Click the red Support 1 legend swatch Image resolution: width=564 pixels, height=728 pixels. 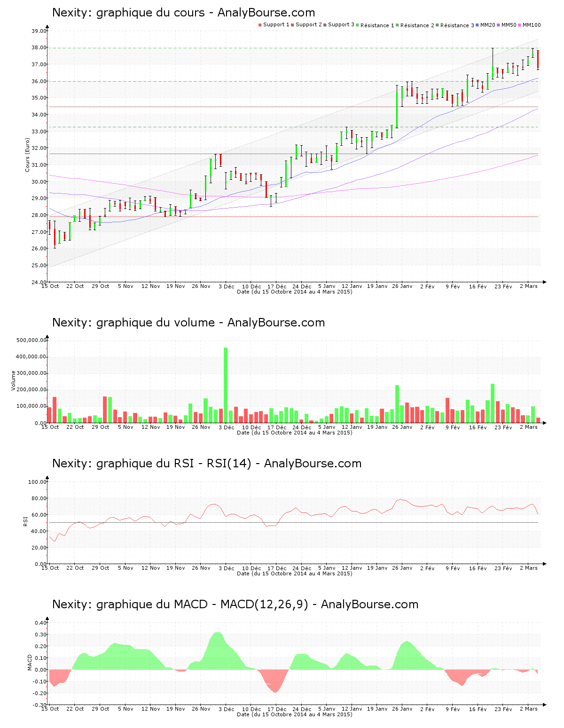coord(260,25)
